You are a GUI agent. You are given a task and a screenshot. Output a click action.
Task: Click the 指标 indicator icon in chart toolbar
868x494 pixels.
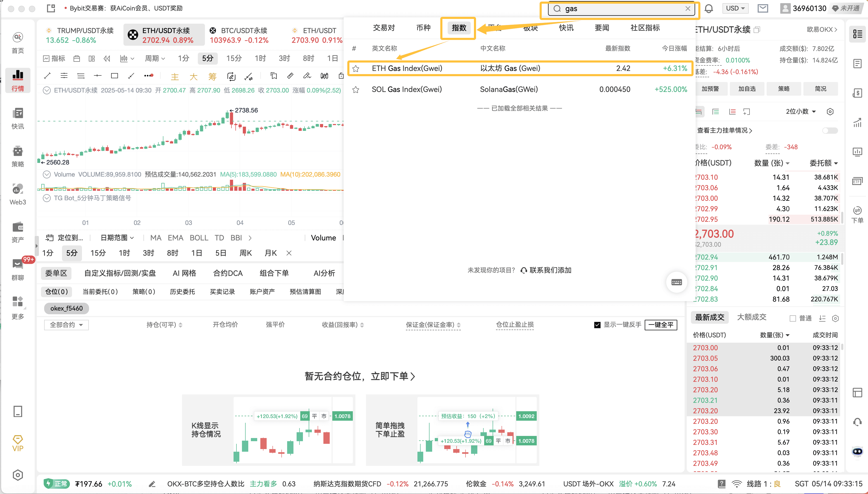[54, 58]
